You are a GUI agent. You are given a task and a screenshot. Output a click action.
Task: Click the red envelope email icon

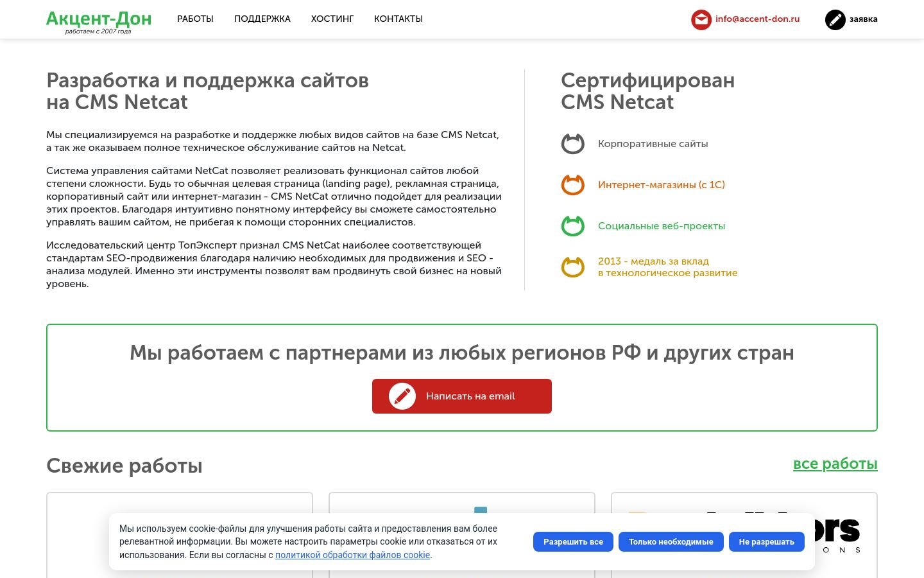[701, 20]
